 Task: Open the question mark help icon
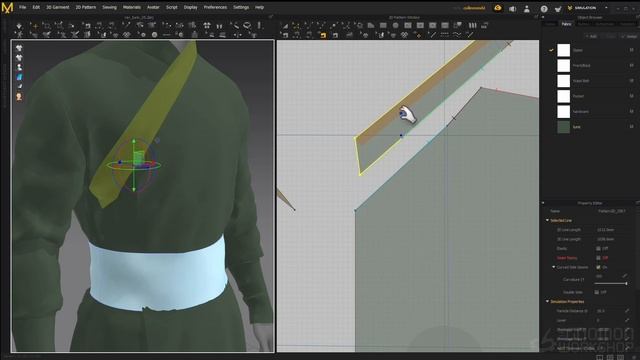click(x=544, y=9)
